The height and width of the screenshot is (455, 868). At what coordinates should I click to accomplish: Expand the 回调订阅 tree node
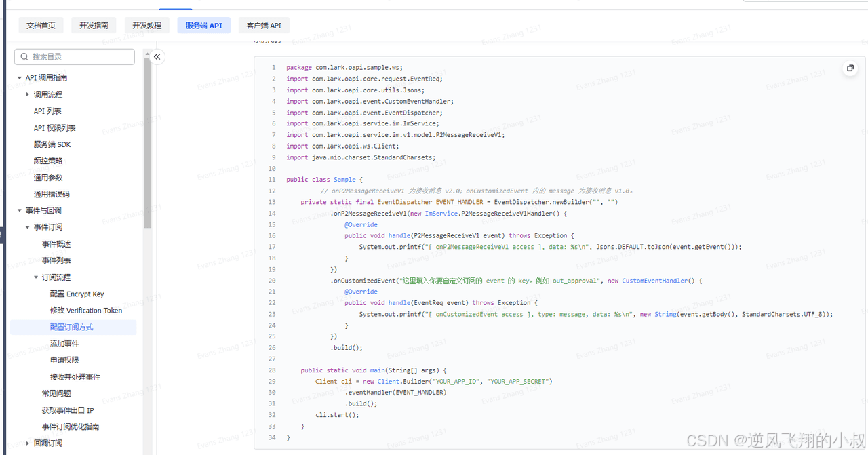[x=28, y=443]
